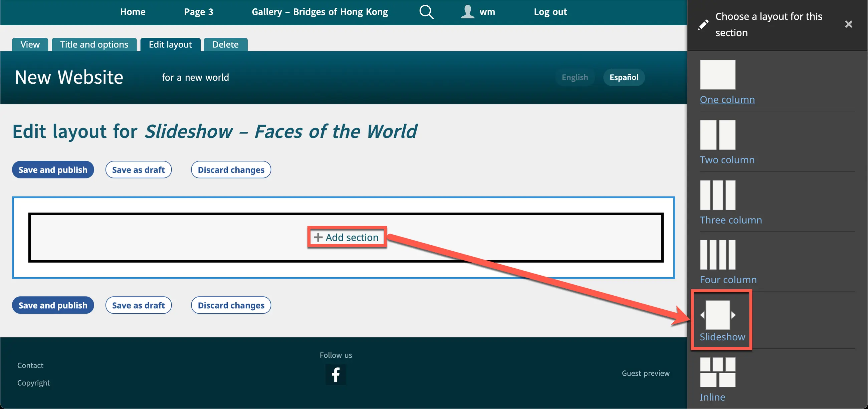Choose the Two column layout icon
Image resolution: width=868 pixels, height=409 pixels.
(717, 135)
